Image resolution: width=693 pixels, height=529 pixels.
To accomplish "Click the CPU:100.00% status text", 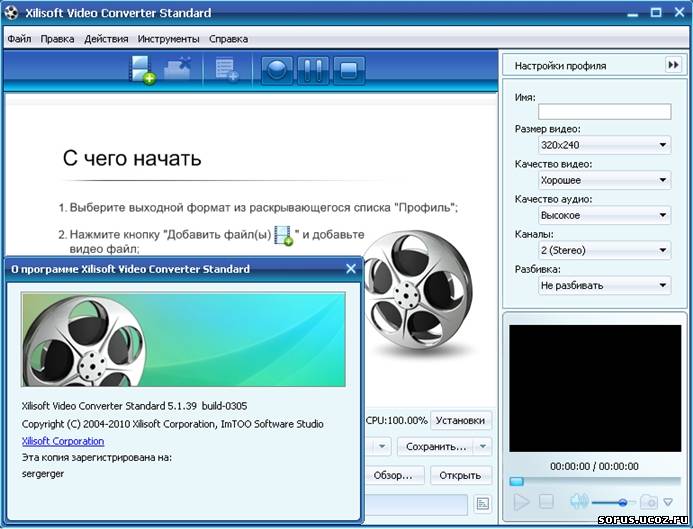I will point(396,420).
